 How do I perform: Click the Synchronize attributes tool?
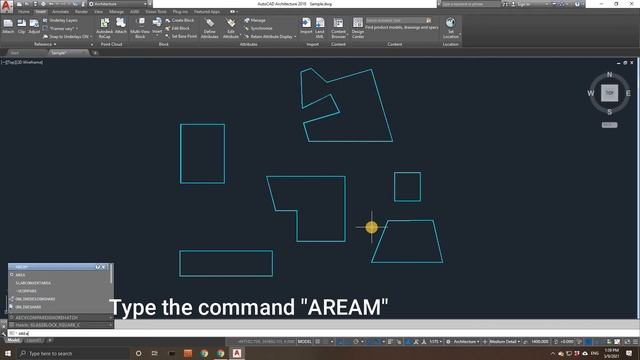pyautogui.click(x=258, y=28)
